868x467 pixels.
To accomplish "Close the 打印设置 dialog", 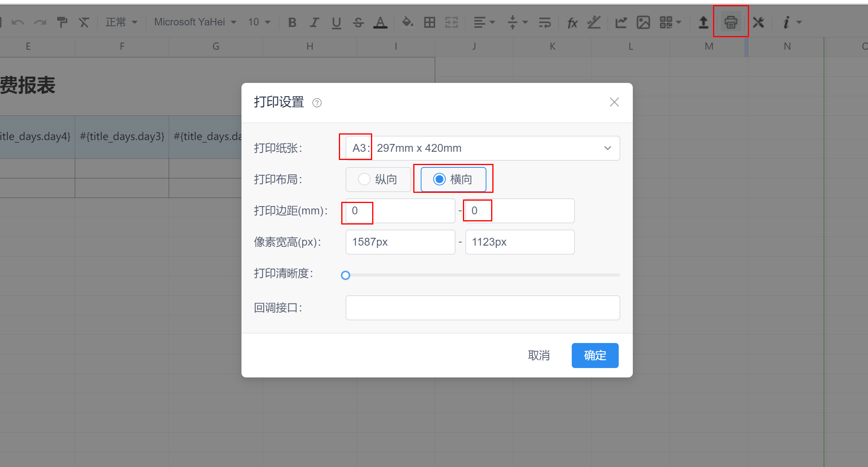I will (614, 102).
